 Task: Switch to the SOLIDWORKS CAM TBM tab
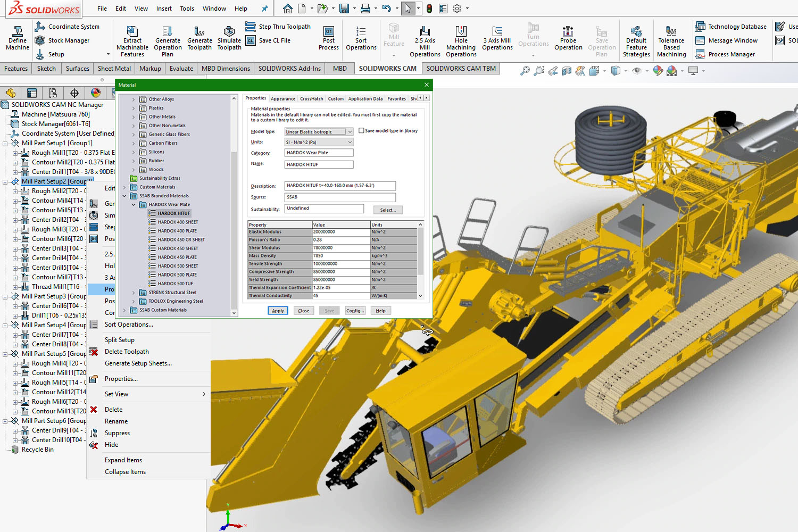click(461, 68)
